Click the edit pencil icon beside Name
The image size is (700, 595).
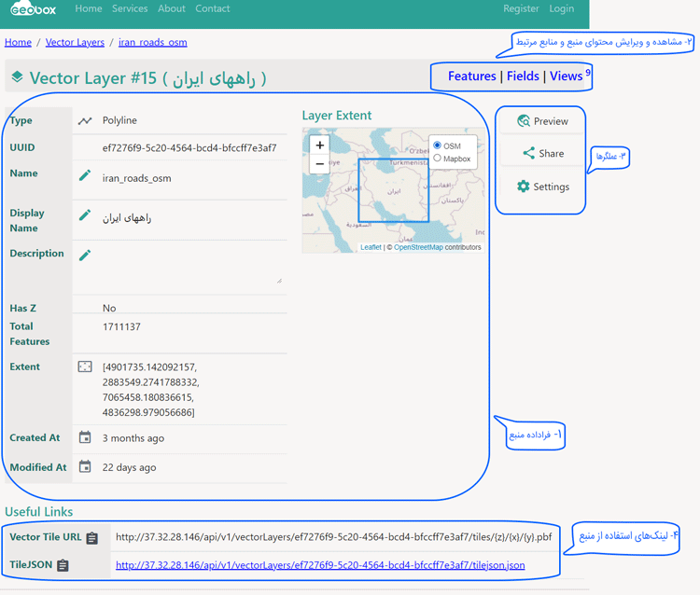point(85,175)
